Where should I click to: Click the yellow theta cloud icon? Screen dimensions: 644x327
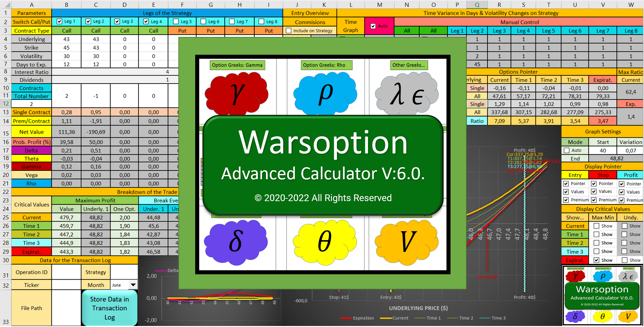[324, 242]
